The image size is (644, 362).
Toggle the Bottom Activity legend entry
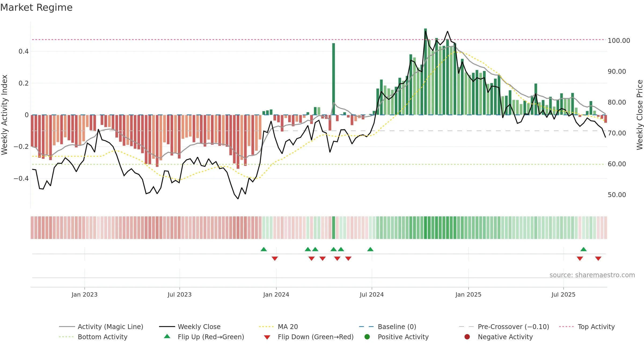tap(93, 337)
